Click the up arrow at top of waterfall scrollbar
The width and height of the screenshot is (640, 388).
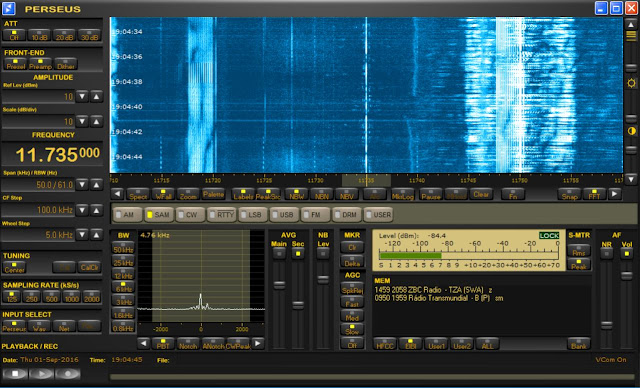tap(631, 24)
